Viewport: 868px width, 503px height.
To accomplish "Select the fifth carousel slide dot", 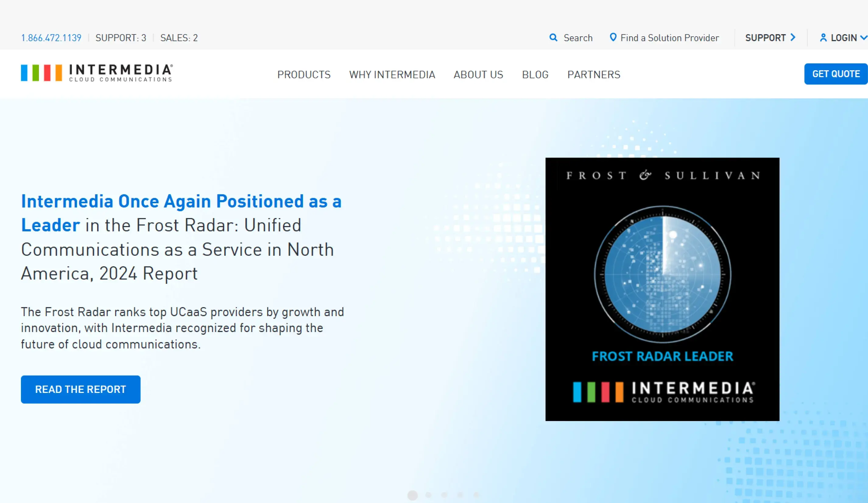I will [476, 495].
